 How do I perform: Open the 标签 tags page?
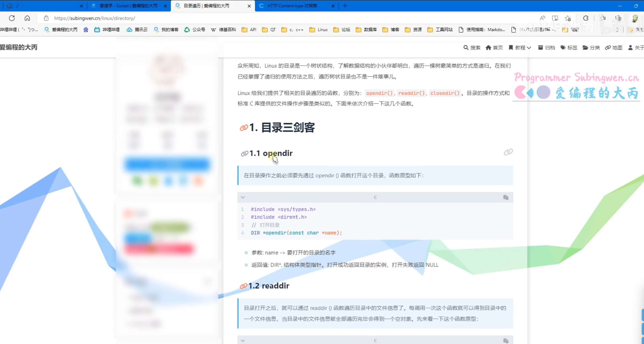click(x=569, y=48)
